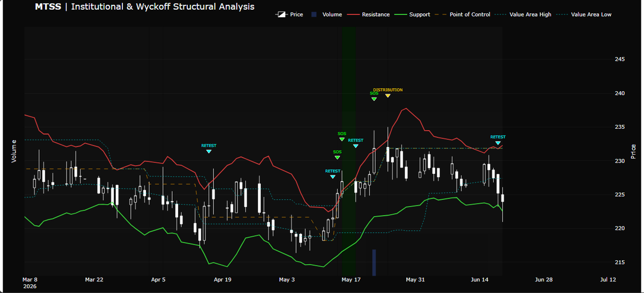Toggle the red Resistance line legend entry
Image resolution: width=644 pixels, height=293 pixels.
(x=369, y=14)
